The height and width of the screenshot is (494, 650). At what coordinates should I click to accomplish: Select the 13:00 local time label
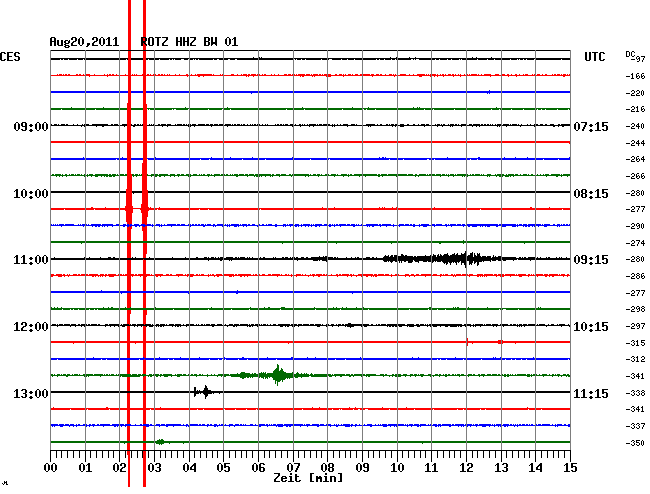(31, 393)
